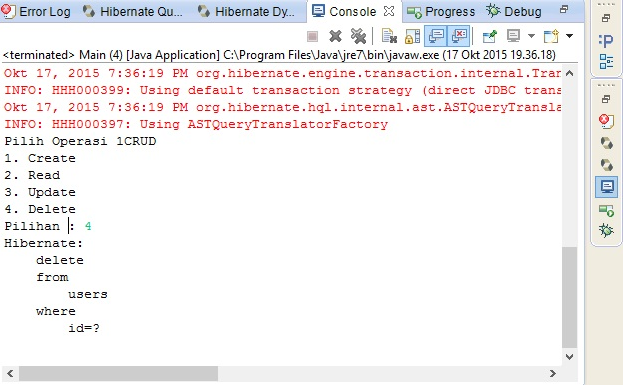Click the terminated Main (4) launch description

pos(279,55)
